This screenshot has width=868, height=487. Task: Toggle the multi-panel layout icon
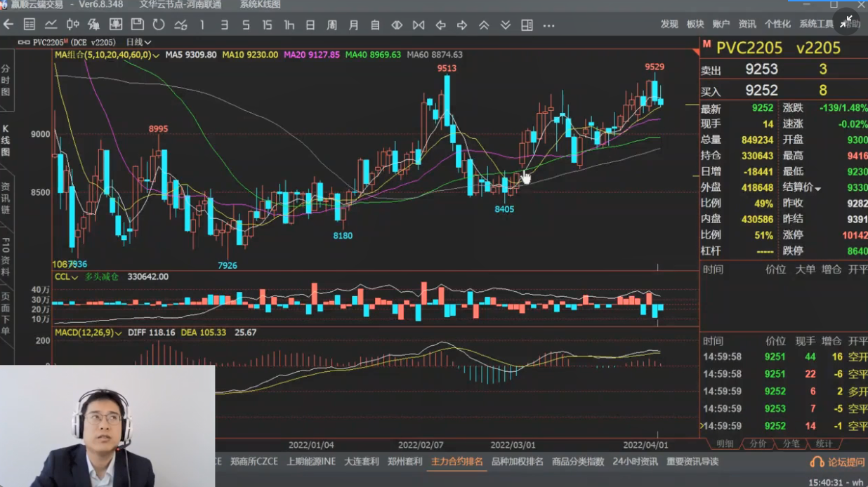pos(527,25)
